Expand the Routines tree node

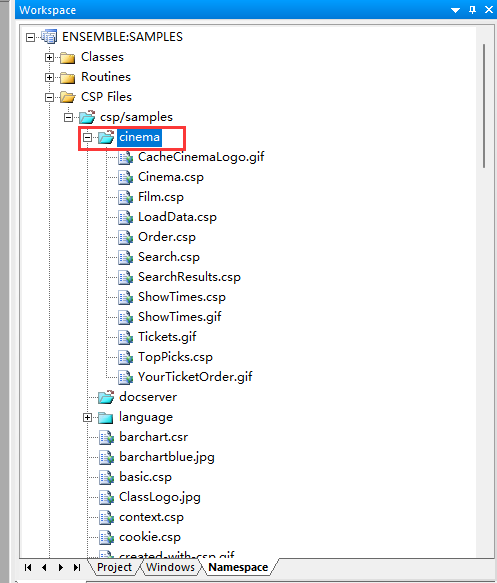49,77
